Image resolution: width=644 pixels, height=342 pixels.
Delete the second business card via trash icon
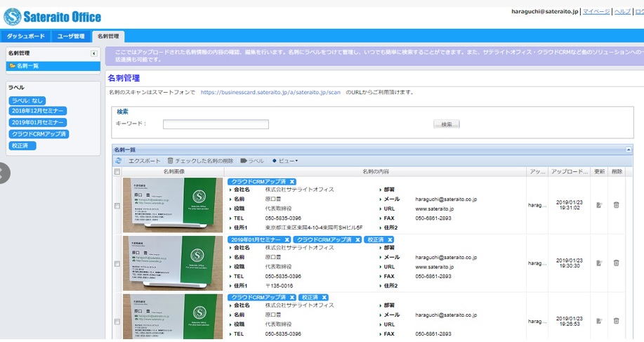pyautogui.click(x=616, y=263)
